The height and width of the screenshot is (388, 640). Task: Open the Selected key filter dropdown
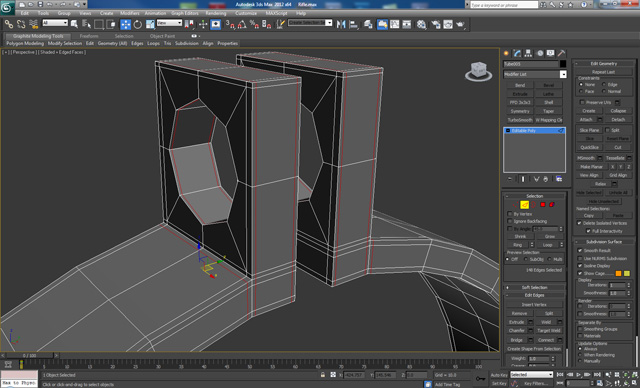click(531, 375)
